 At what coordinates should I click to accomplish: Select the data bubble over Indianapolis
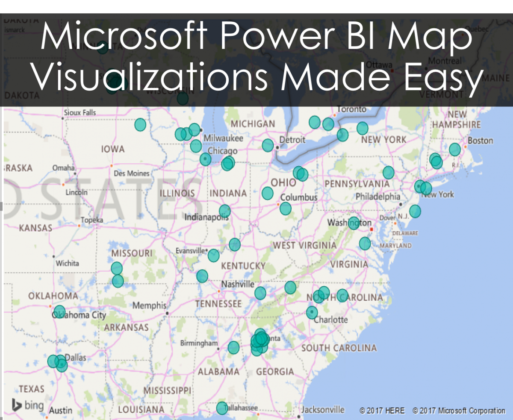pos(225,211)
